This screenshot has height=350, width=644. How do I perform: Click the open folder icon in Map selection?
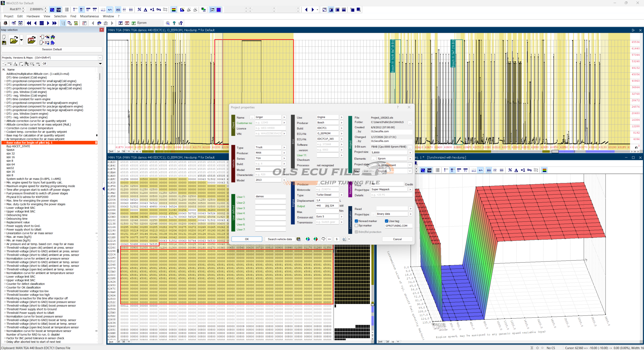[x=14, y=40]
